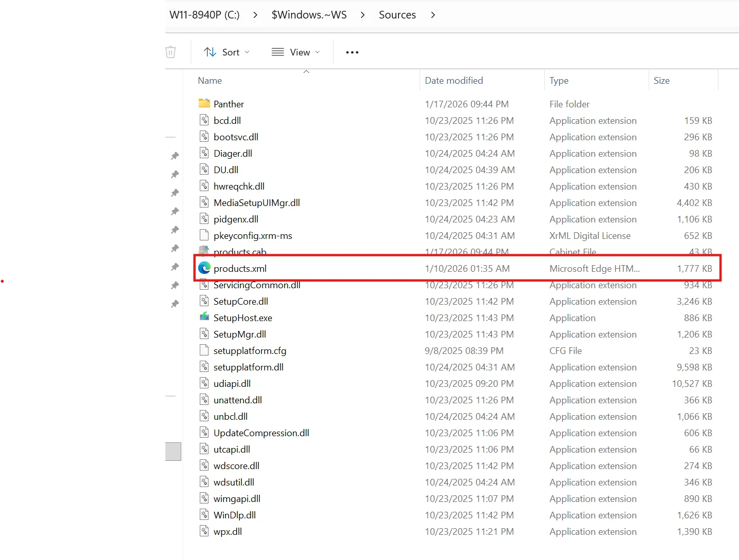This screenshot has height=560, width=739.
Task: Select the bcd.dll file icon
Action: tap(204, 120)
